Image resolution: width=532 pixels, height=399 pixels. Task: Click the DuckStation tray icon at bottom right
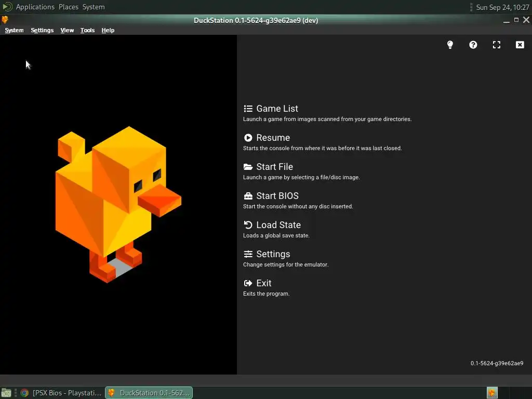point(493,393)
